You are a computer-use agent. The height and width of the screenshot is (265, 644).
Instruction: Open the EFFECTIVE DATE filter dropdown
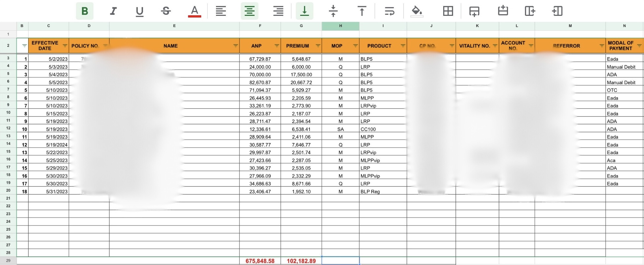click(65, 46)
